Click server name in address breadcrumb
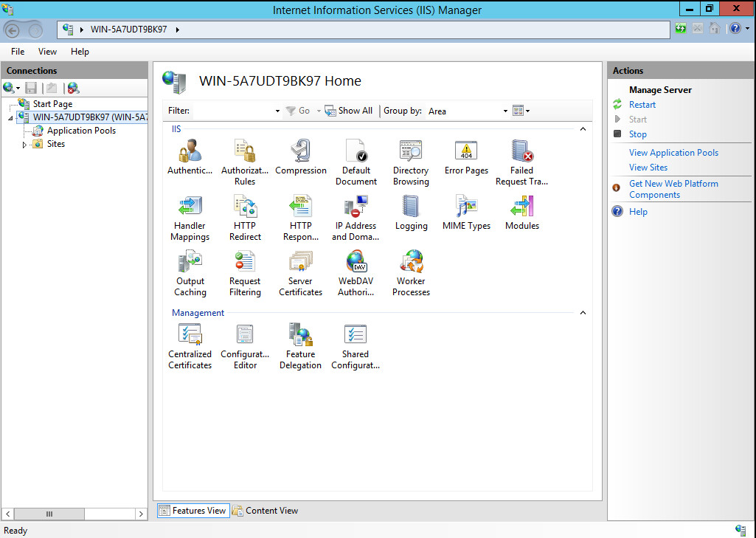Screen dimensions: 756x538 pos(129,30)
